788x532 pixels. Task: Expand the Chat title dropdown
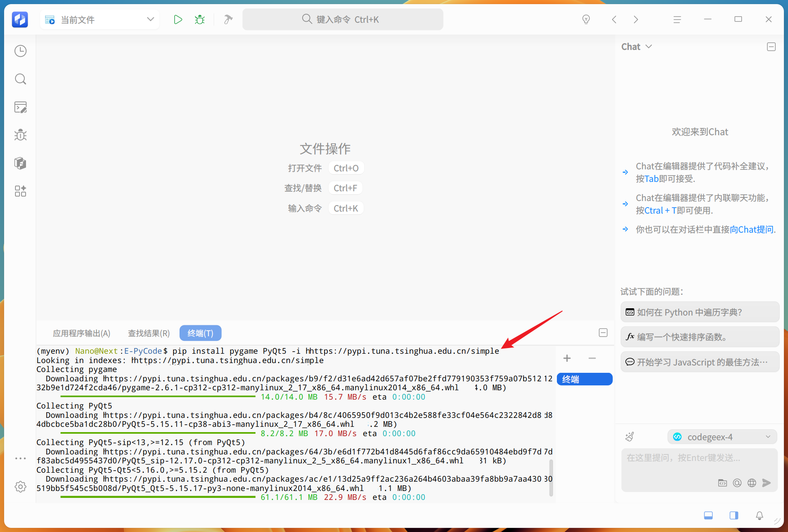tap(649, 47)
